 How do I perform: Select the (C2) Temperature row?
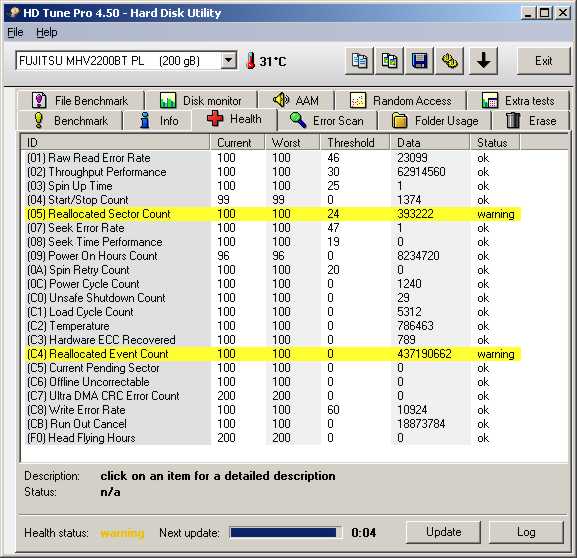(x=273, y=326)
